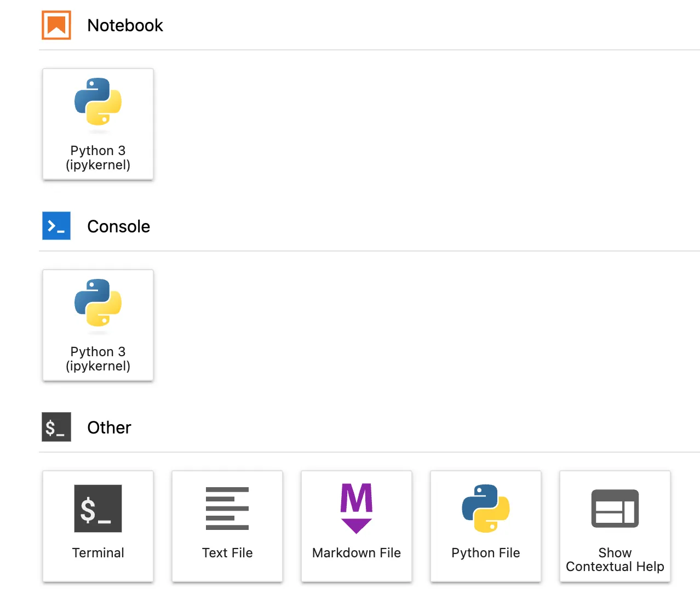Click the Python File label
The image size is (700, 605).
tap(486, 553)
